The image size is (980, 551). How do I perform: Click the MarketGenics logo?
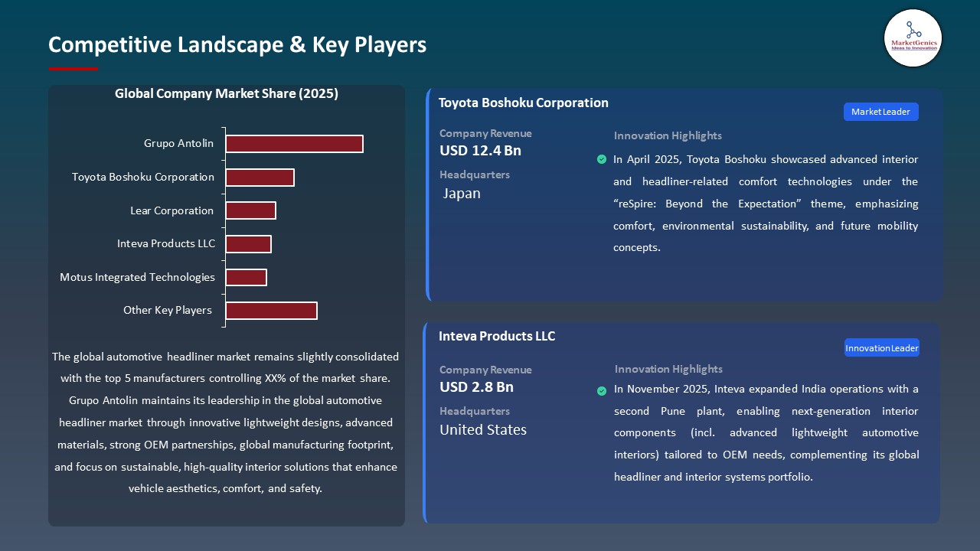(913, 38)
